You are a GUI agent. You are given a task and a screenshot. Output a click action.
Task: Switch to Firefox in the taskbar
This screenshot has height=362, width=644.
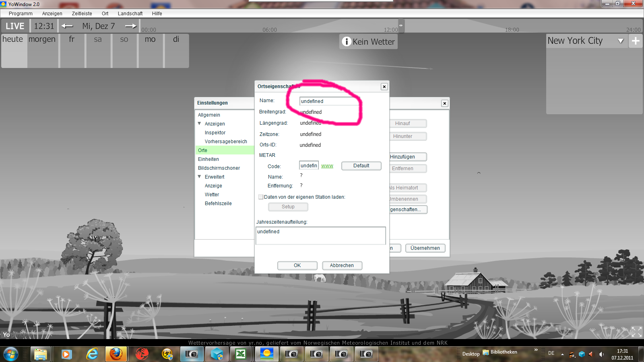coord(116,354)
